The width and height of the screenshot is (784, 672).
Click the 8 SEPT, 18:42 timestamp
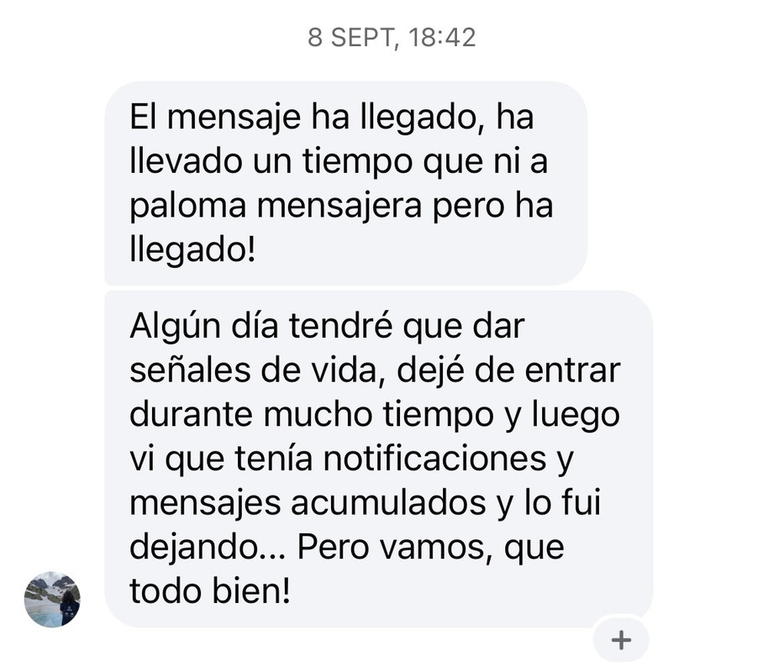[x=392, y=38]
